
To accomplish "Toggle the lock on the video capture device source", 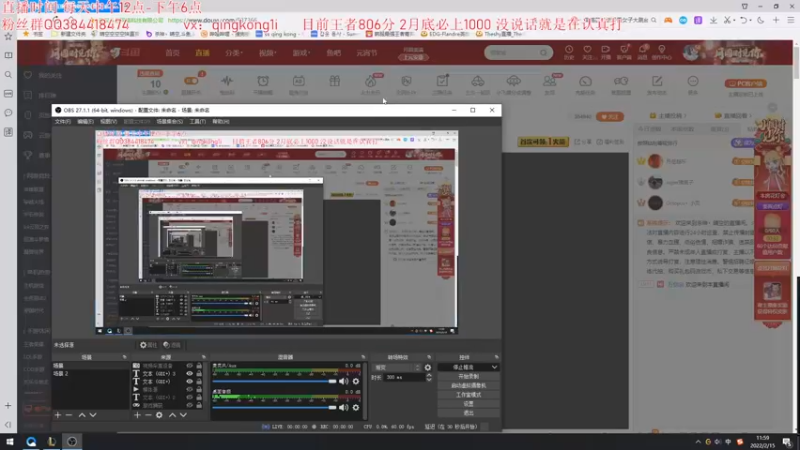I will (x=199, y=366).
